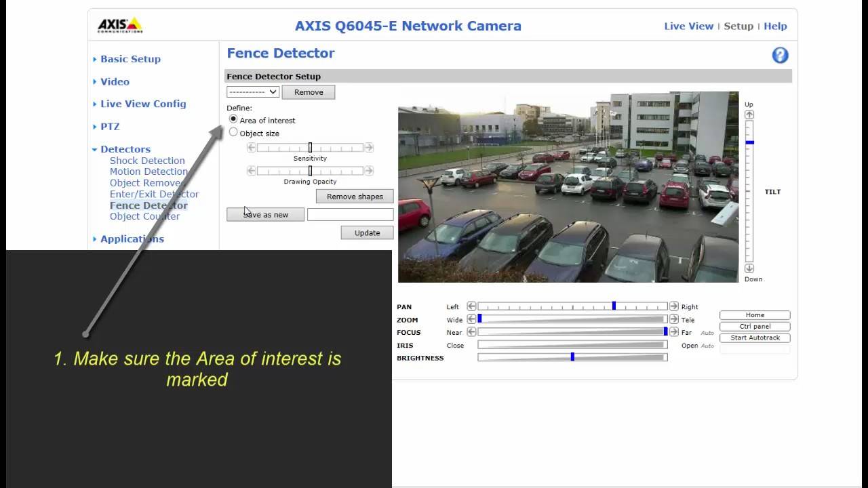Click the ZOOM Wide arrow

point(471,319)
